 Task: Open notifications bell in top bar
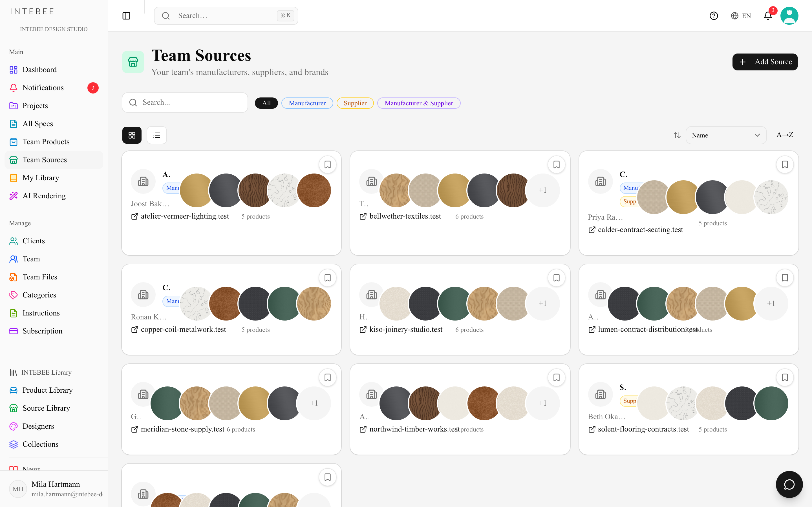pos(768,16)
